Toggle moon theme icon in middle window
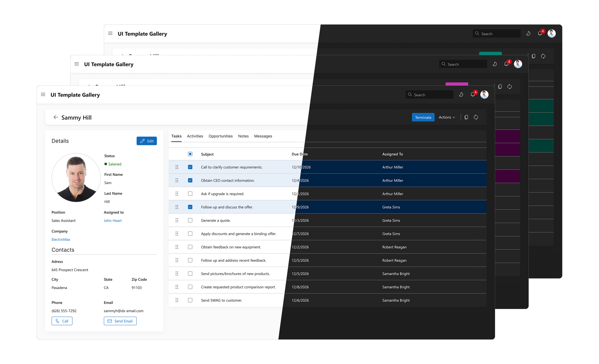Screen dimensions: 599x364 point(494,64)
